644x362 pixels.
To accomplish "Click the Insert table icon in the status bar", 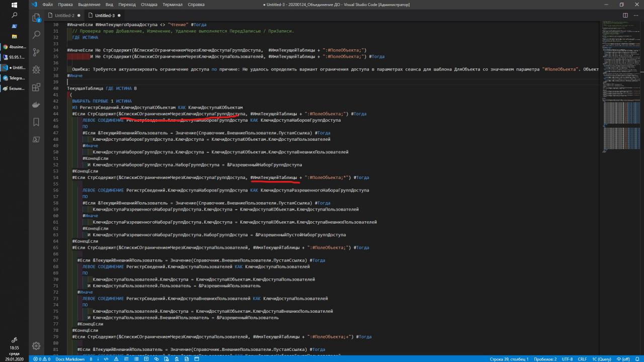I will coord(146,359).
